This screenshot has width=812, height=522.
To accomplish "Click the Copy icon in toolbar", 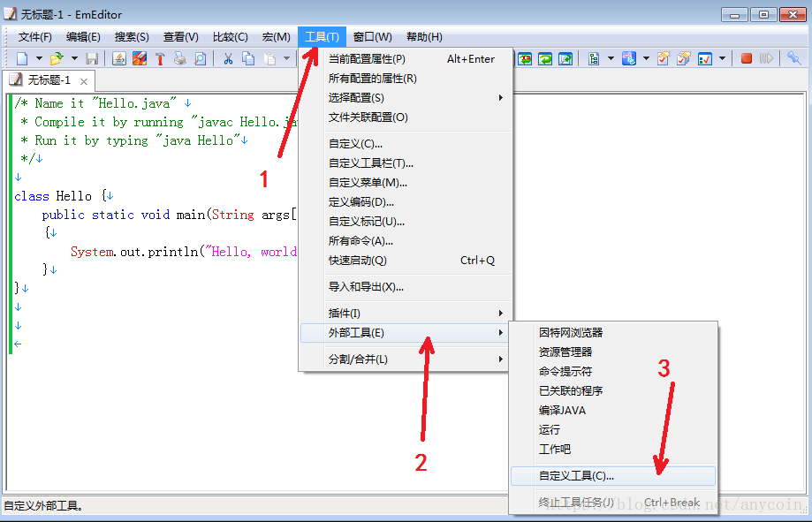I will (248, 58).
